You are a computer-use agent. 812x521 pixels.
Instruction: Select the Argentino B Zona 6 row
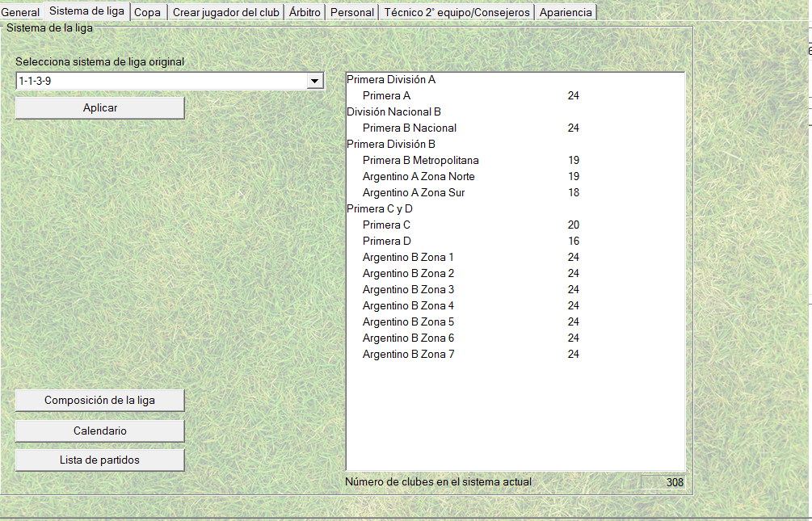[515, 338]
